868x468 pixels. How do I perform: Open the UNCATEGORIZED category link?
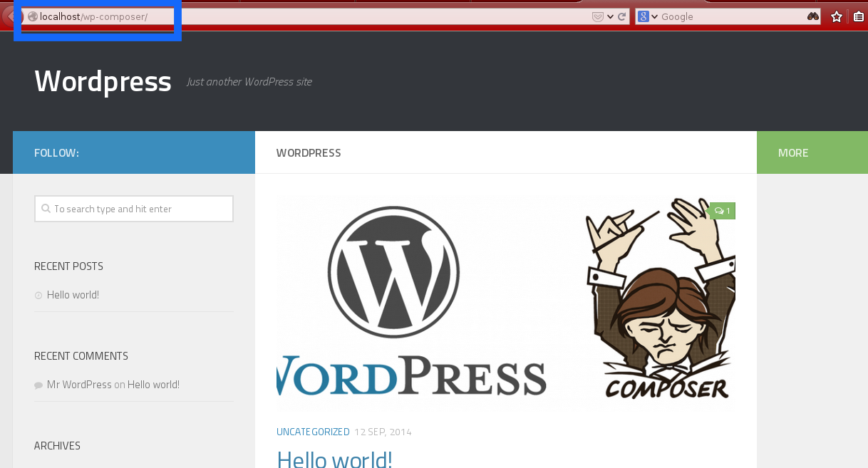click(313, 432)
